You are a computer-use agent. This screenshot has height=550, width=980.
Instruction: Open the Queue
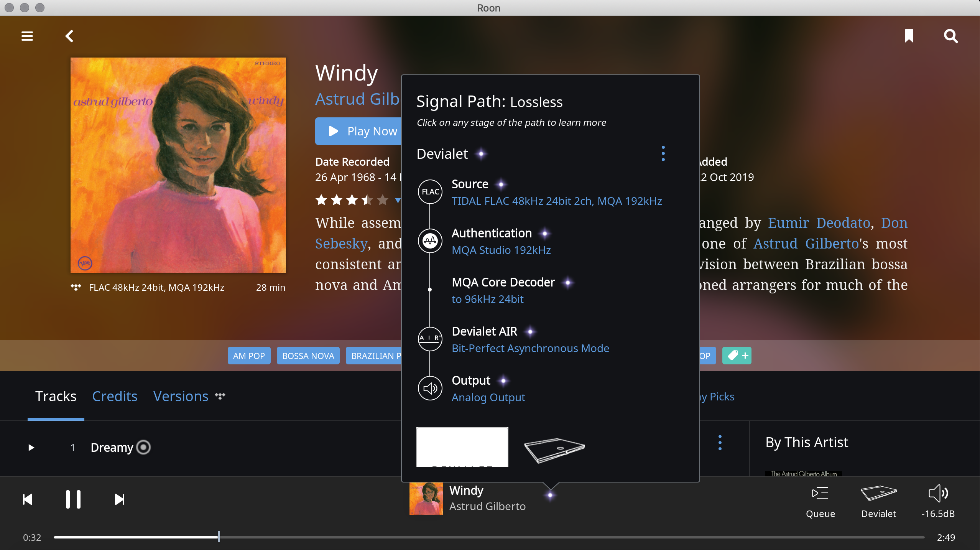820,502
